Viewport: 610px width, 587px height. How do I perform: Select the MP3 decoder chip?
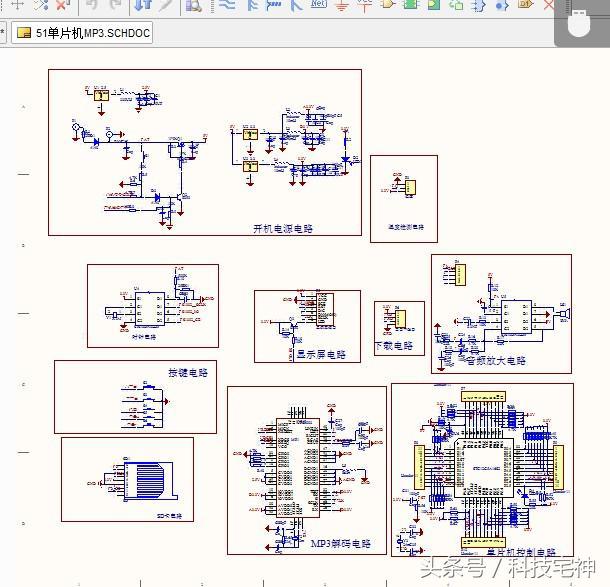(x=298, y=468)
